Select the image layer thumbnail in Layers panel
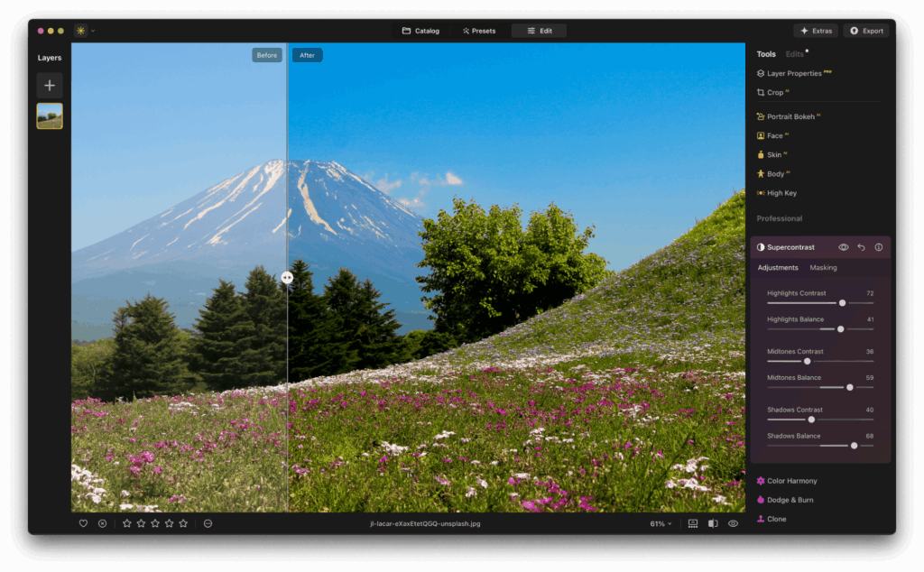Screen dimensions: 924x572 49,115
